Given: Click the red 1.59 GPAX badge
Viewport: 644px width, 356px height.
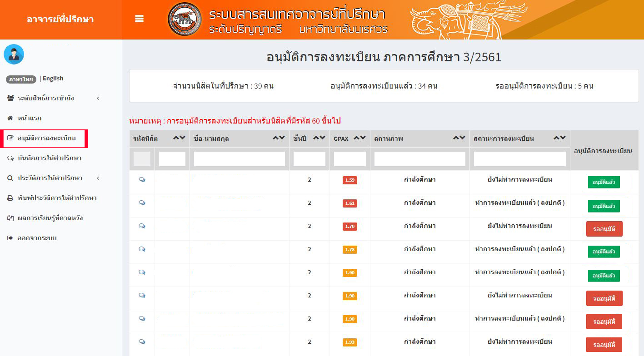Looking at the screenshot, I should (x=349, y=180).
